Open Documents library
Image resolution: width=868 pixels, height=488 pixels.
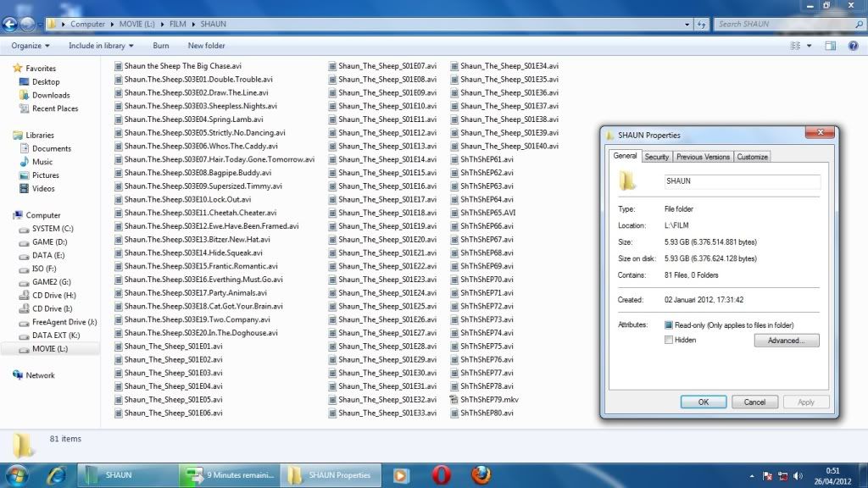(52, 148)
